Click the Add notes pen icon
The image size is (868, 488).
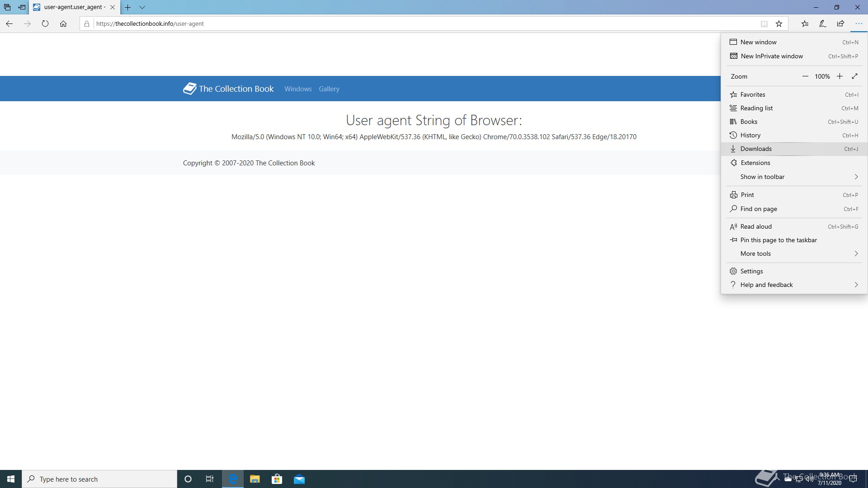(823, 23)
